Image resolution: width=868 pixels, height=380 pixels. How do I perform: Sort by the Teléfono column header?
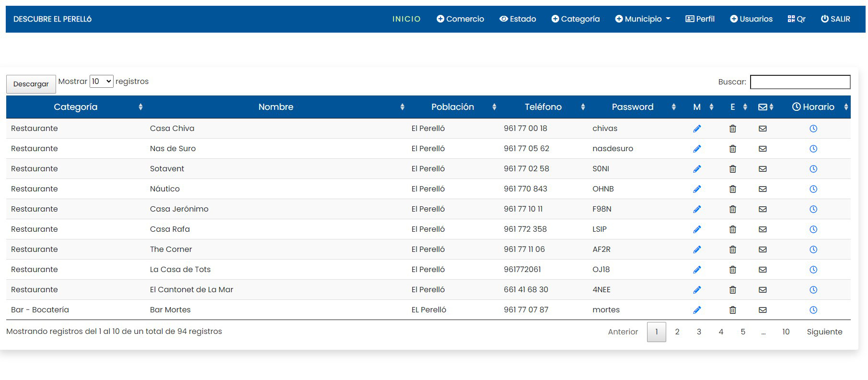coord(543,107)
